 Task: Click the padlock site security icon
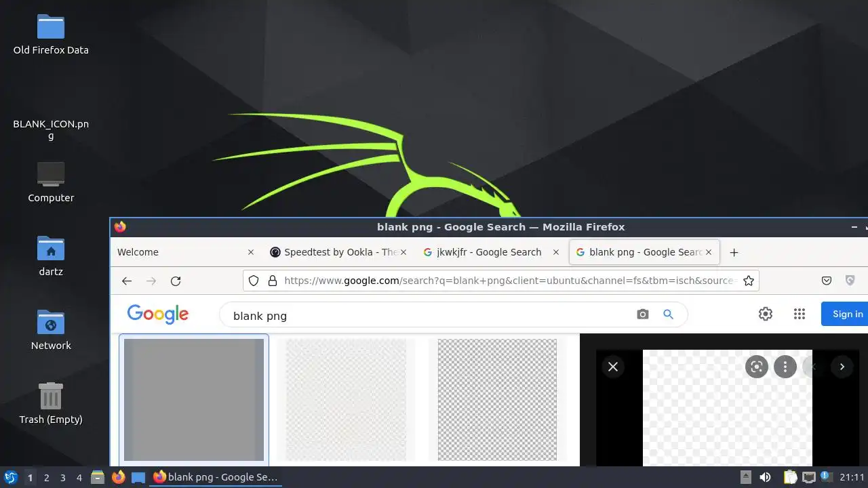273,281
